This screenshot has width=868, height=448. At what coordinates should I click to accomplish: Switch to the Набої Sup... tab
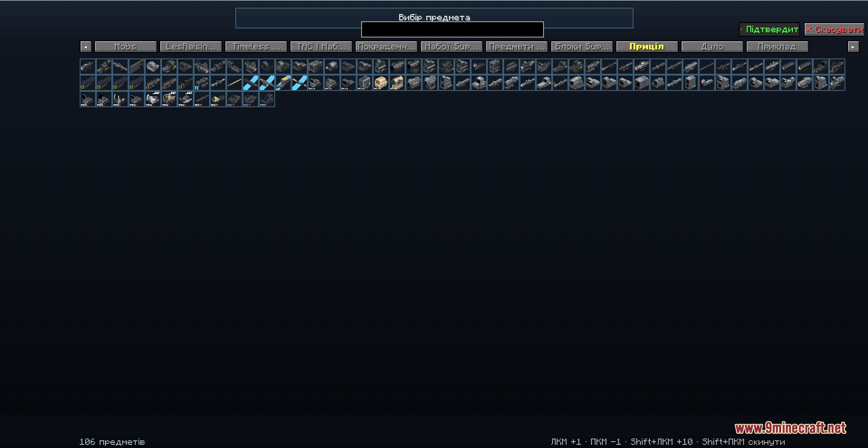(x=451, y=47)
